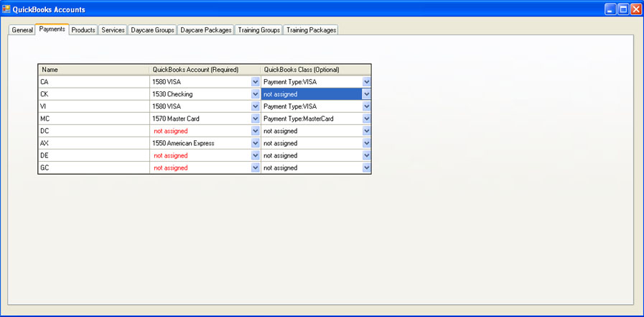644x317 pixels.
Task: Expand QuickBooks Account dropdown for CA row
Action: (256, 82)
